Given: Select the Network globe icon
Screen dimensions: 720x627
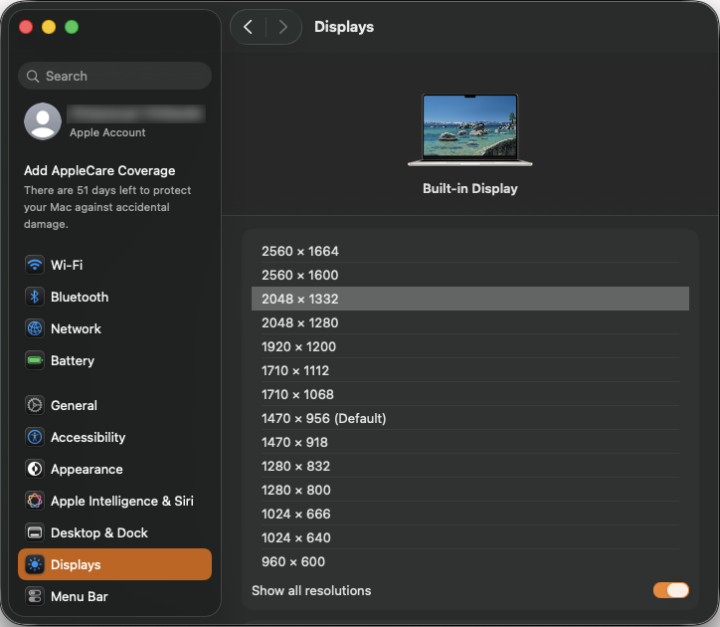Looking at the screenshot, I should coord(35,329).
